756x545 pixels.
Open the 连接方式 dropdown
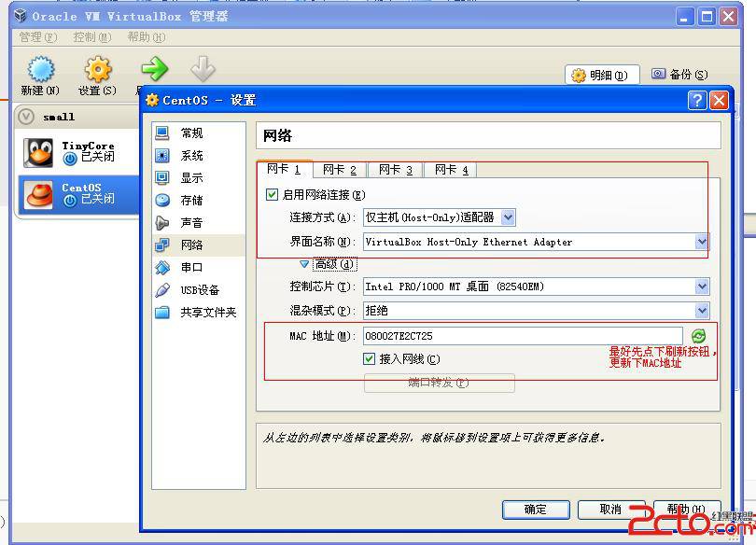click(x=509, y=217)
